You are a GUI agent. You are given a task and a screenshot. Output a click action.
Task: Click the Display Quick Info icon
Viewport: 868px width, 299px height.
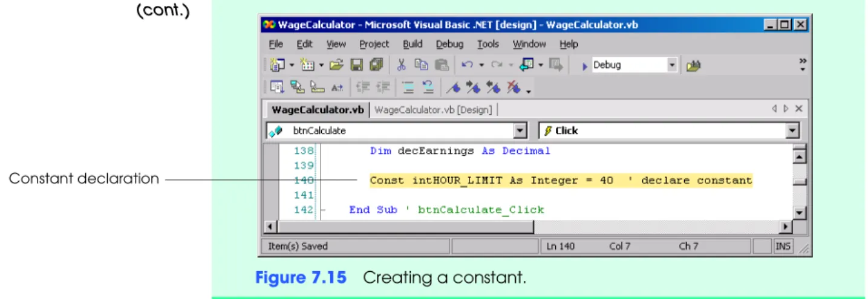tap(317, 88)
